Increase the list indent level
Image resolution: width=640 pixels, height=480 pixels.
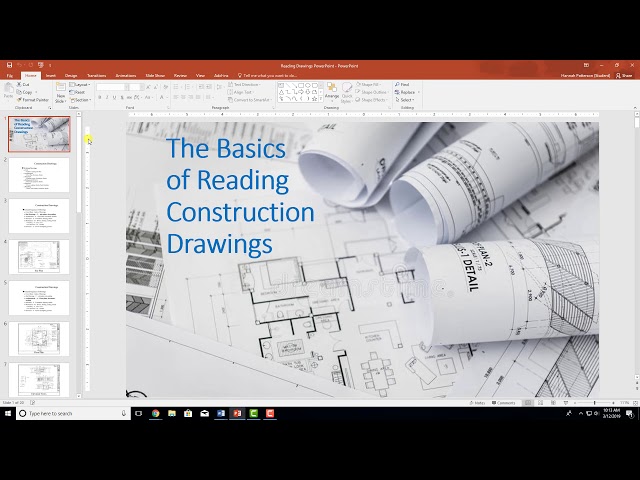[x=209, y=87]
